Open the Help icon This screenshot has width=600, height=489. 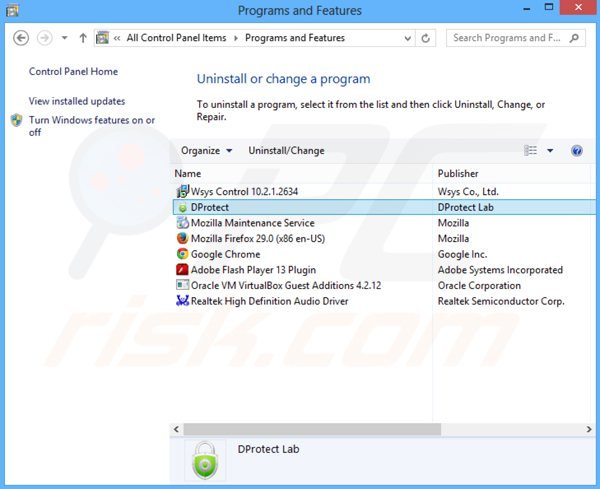click(576, 151)
